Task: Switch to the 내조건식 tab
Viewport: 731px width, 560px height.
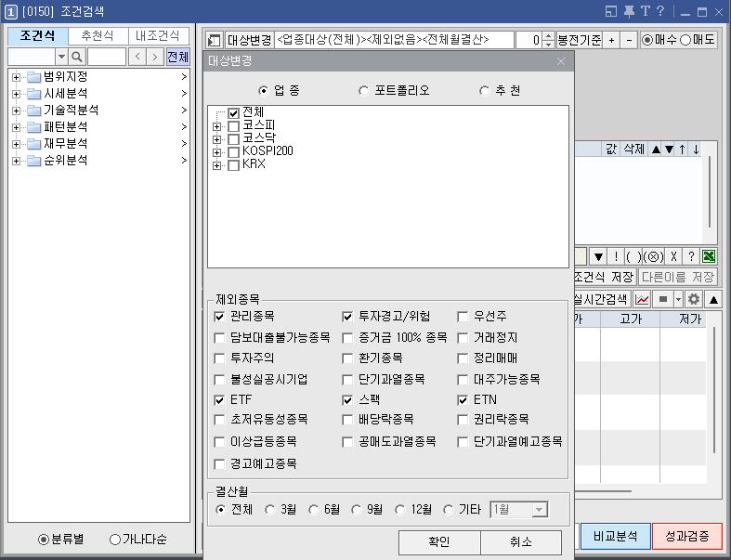Action: pos(158,36)
